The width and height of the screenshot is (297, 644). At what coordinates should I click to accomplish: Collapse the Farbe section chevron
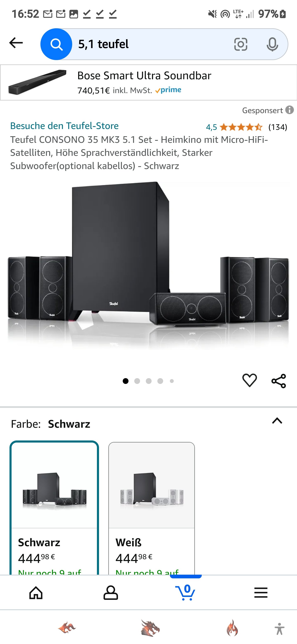tap(277, 421)
